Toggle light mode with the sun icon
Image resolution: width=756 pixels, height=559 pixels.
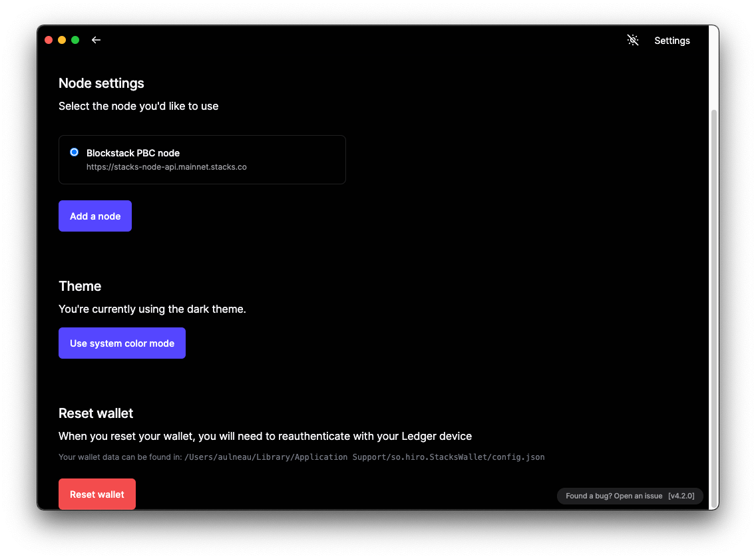(633, 40)
